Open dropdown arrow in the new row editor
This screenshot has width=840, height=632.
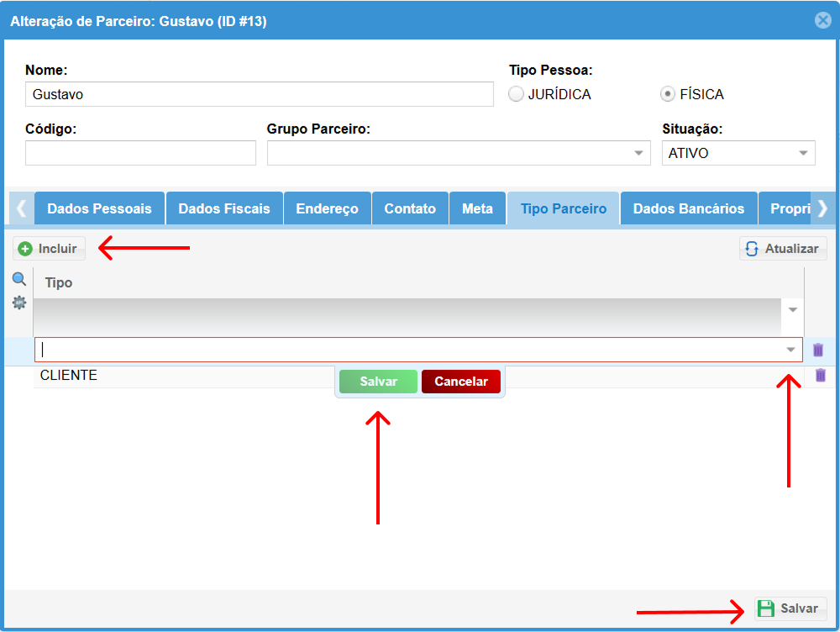pyautogui.click(x=790, y=350)
